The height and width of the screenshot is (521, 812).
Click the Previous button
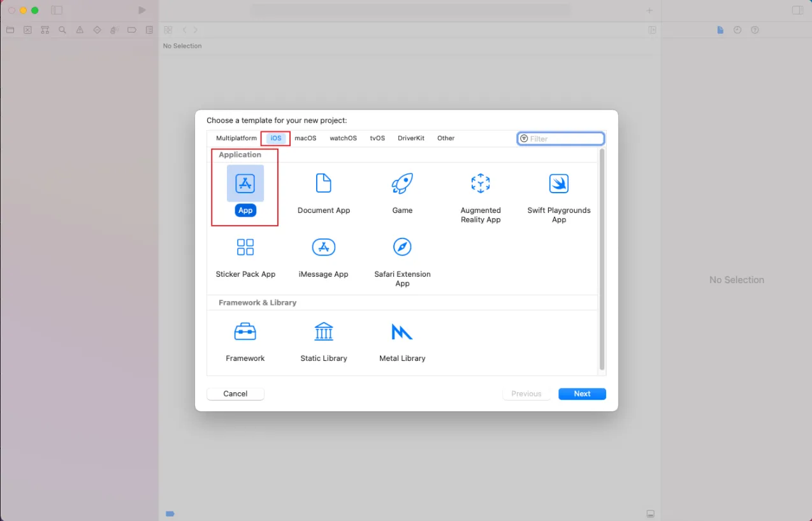click(526, 393)
